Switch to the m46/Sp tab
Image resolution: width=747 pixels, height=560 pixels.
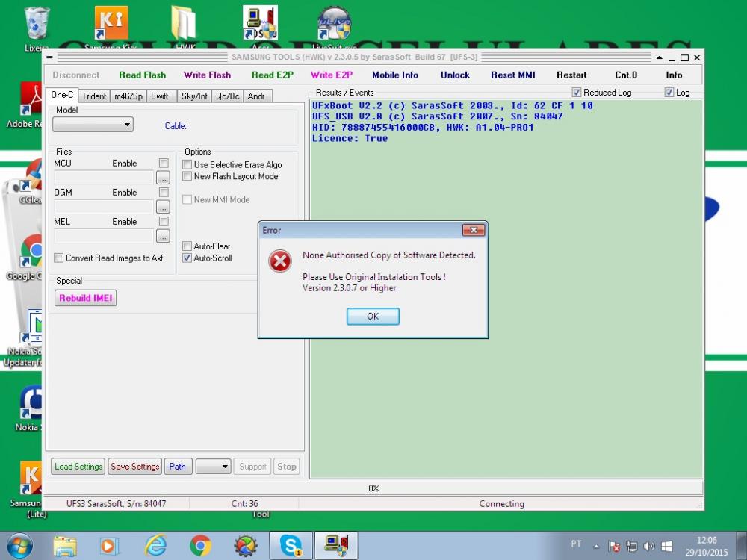coord(128,96)
